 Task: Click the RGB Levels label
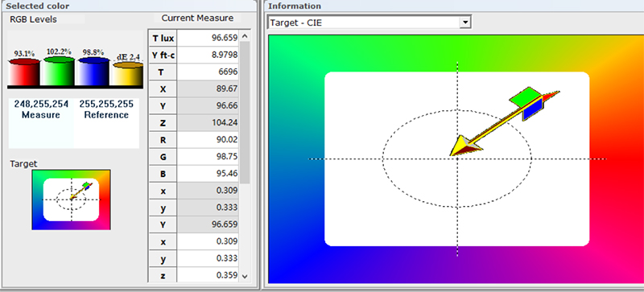tap(33, 20)
